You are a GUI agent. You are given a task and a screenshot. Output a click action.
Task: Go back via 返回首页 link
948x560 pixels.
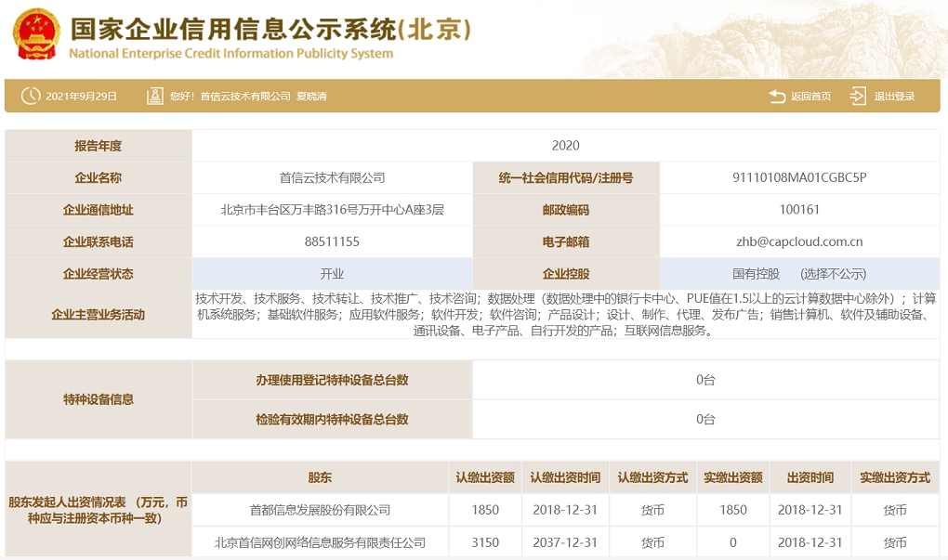coord(810,96)
